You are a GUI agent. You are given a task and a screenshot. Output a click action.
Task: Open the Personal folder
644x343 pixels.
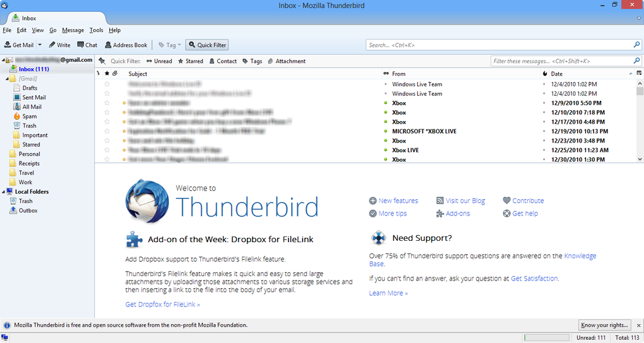[29, 154]
